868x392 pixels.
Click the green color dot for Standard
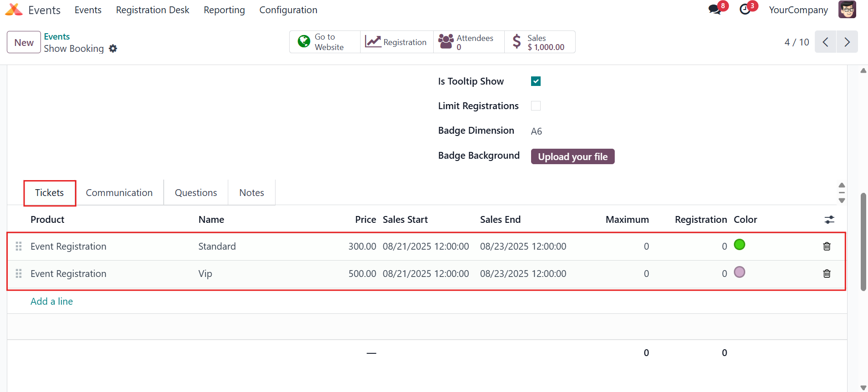739,245
